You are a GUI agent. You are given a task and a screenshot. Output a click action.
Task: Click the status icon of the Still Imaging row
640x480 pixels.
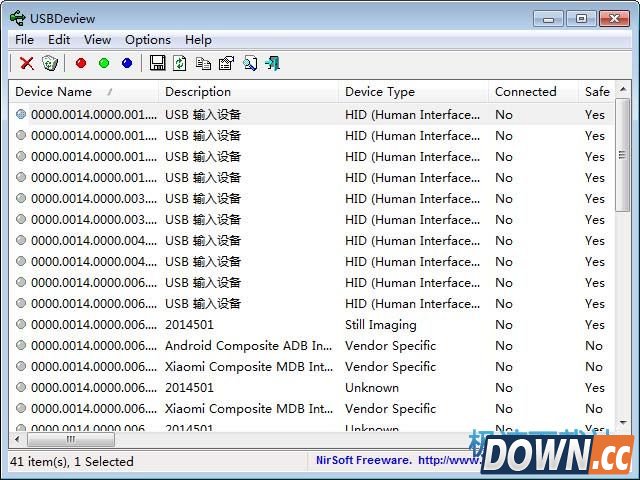21,324
